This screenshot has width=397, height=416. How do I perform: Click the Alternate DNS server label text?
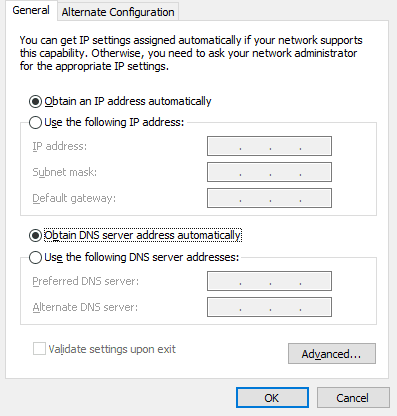click(x=85, y=307)
